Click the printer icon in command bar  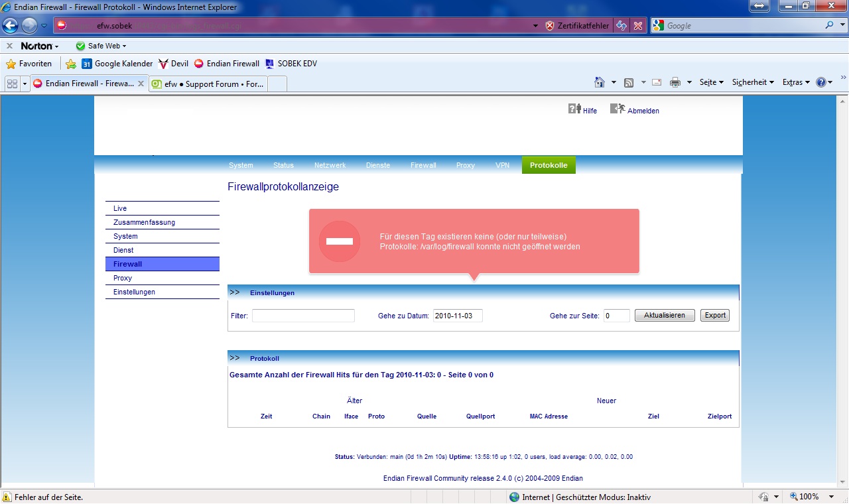point(675,83)
